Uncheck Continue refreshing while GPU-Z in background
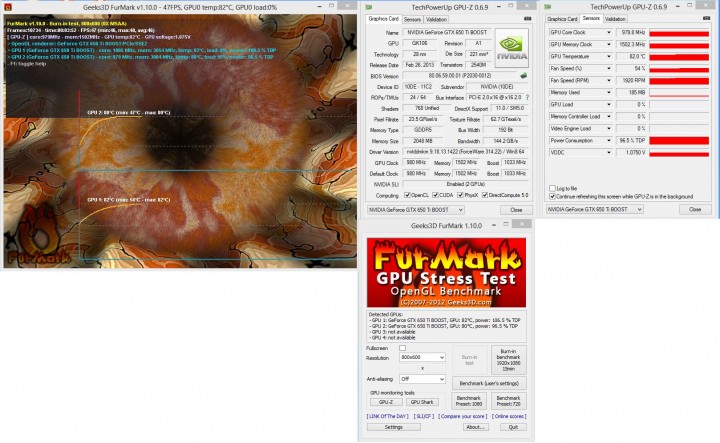Screen dimensions: 720x443 click(x=552, y=196)
